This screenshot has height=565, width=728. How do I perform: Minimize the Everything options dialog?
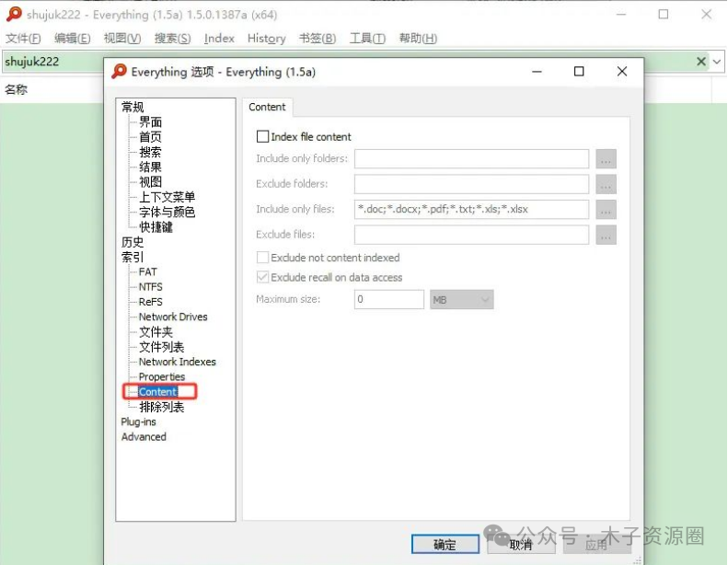coord(537,72)
